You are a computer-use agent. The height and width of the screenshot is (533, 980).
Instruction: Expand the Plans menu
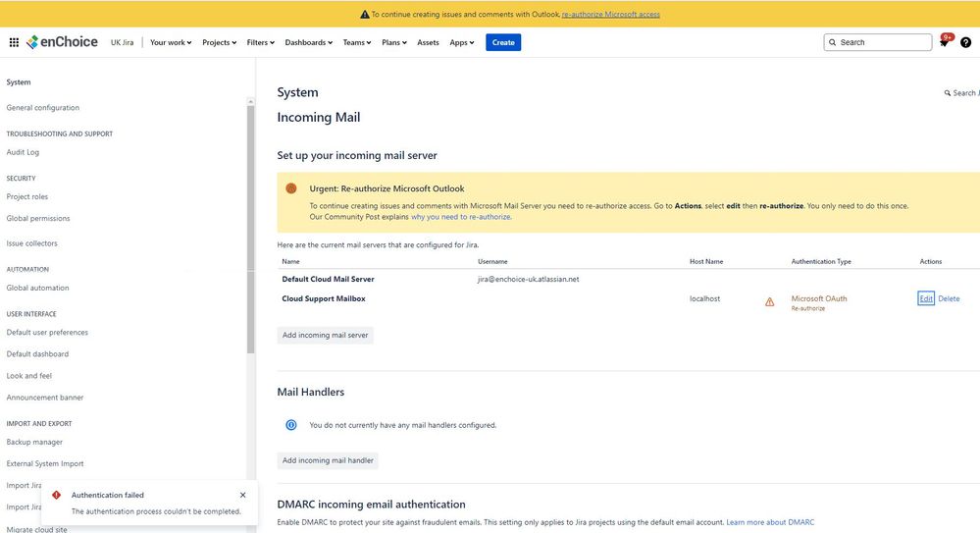click(x=394, y=42)
